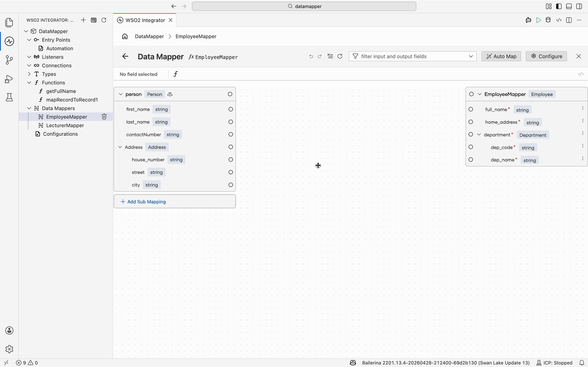Clear all mappings icon
Screen dimensions: 588x367
(330, 56)
